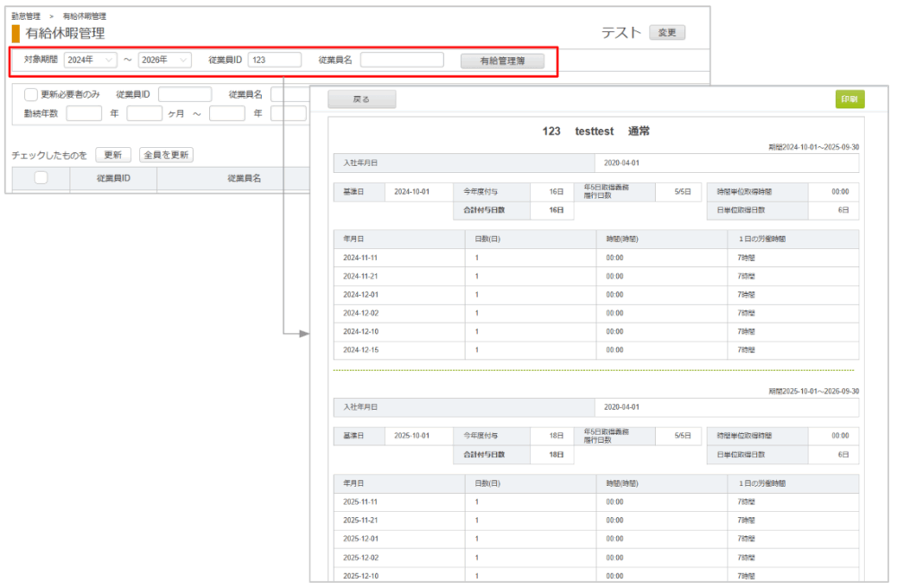Print the ledger with the green 印刷 button

(849, 99)
